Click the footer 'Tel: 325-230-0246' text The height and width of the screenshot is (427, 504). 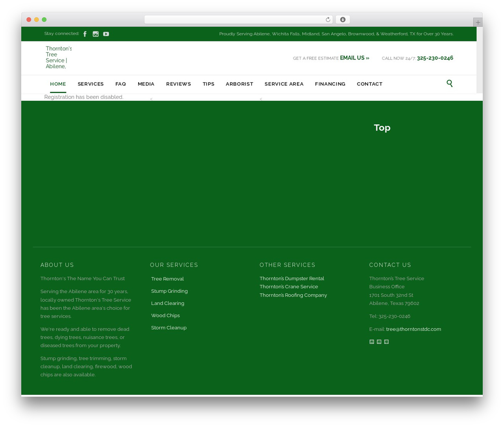tap(390, 316)
